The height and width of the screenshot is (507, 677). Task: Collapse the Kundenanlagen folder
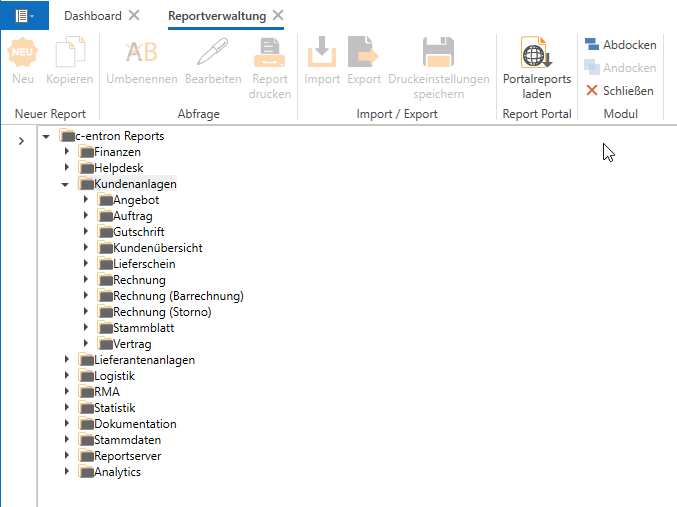(65, 184)
